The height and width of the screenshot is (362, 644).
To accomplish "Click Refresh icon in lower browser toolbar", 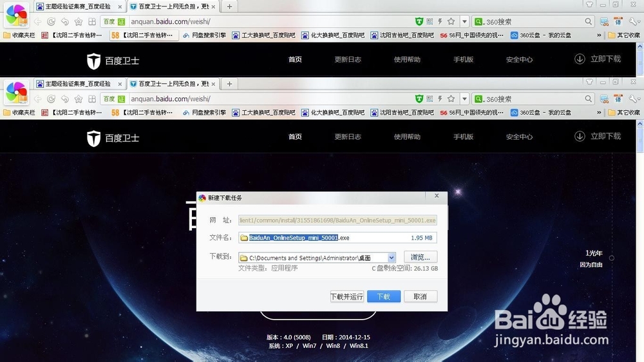I will pyautogui.click(x=52, y=99).
